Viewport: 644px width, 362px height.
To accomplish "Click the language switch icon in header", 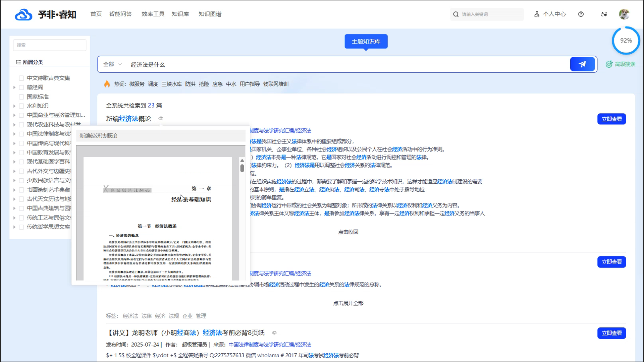I will point(604,14).
